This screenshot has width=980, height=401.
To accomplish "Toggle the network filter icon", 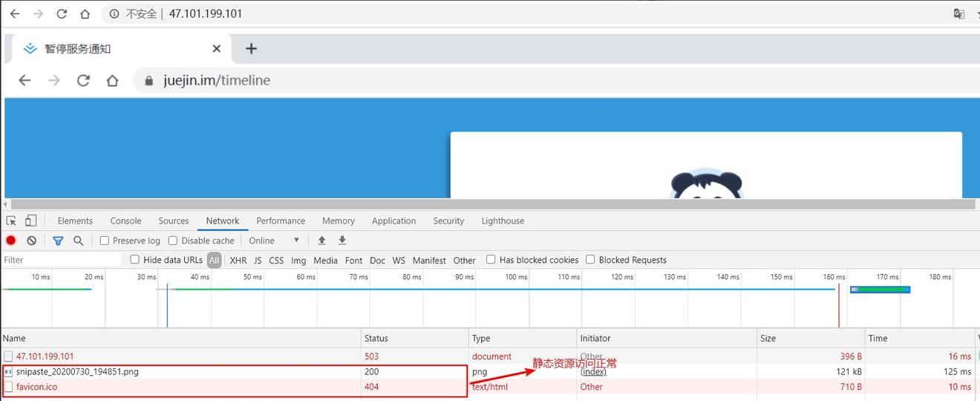I will [58, 241].
